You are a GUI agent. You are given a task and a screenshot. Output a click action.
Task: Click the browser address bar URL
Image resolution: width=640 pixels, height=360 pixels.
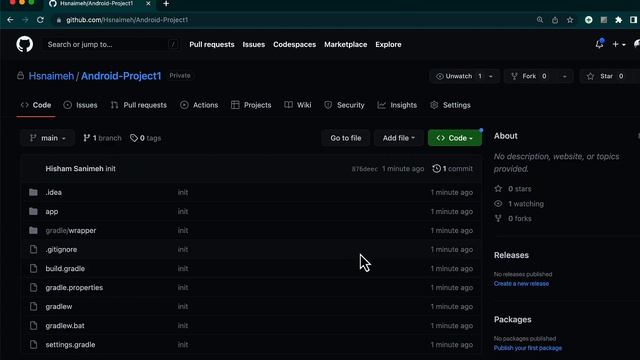click(127, 20)
